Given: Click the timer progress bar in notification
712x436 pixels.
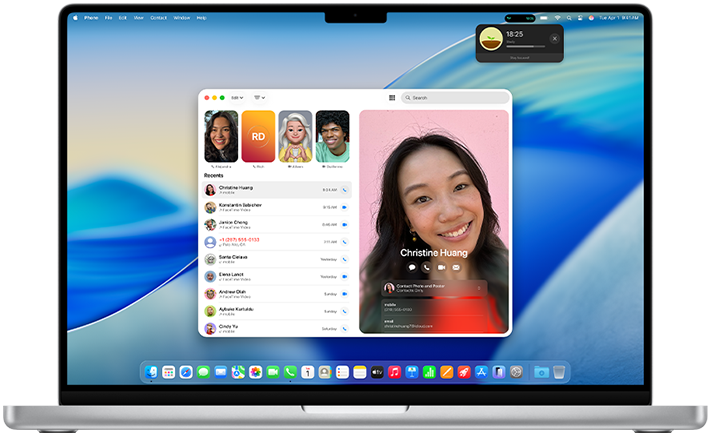Looking at the screenshot, I should click(524, 45).
